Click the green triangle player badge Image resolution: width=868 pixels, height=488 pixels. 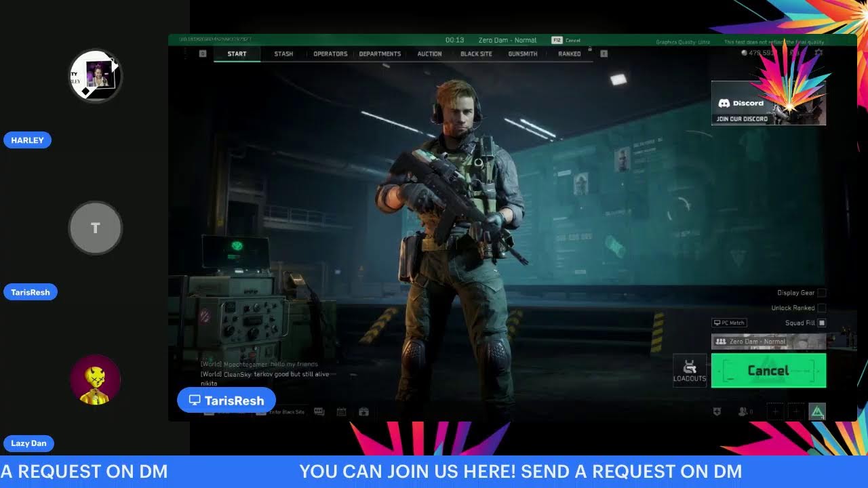pyautogui.click(x=817, y=411)
